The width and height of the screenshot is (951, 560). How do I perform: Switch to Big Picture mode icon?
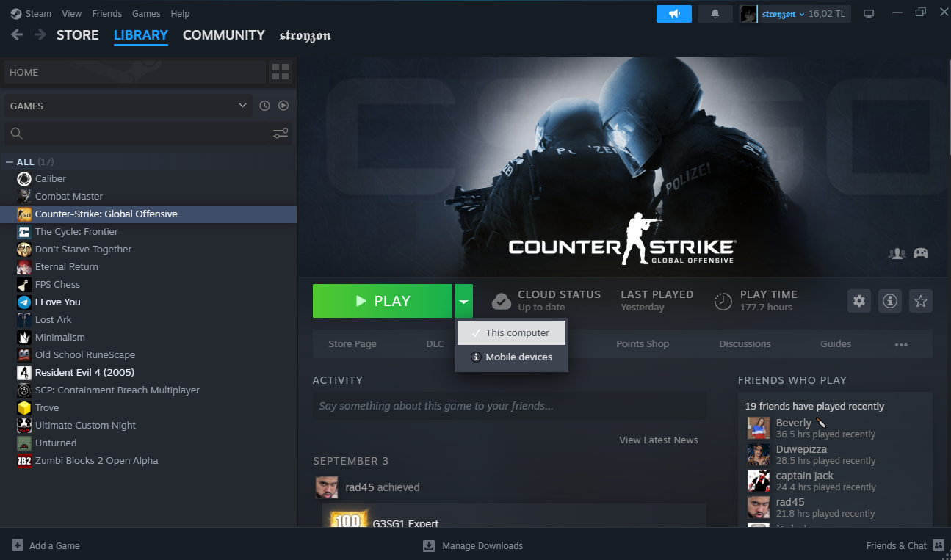pyautogui.click(x=869, y=14)
